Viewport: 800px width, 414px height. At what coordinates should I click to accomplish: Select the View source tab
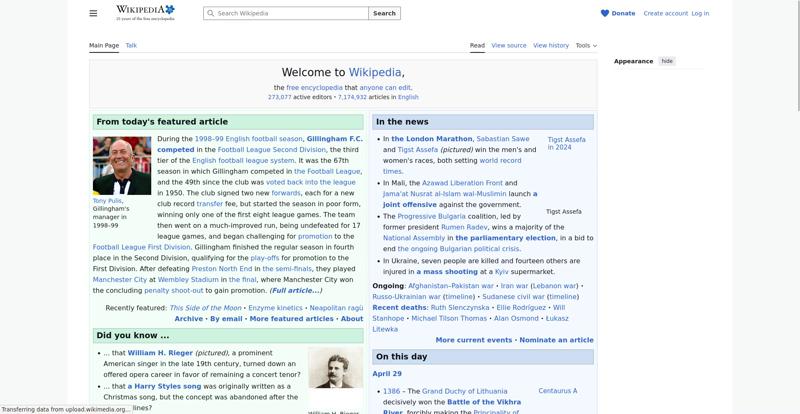point(508,45)
